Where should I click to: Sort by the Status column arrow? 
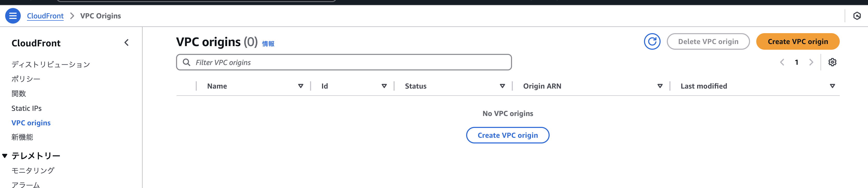tap(502, 86)
